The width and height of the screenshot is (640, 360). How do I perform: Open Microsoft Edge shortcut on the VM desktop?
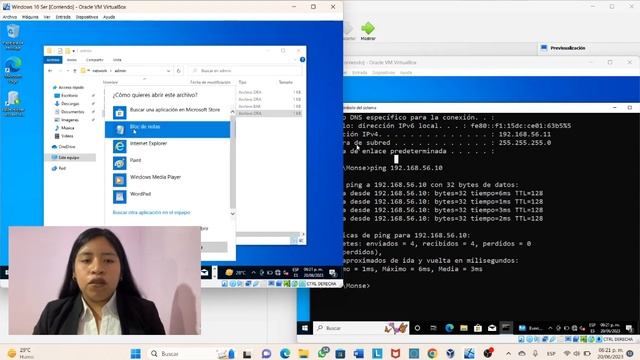(13, 70)
